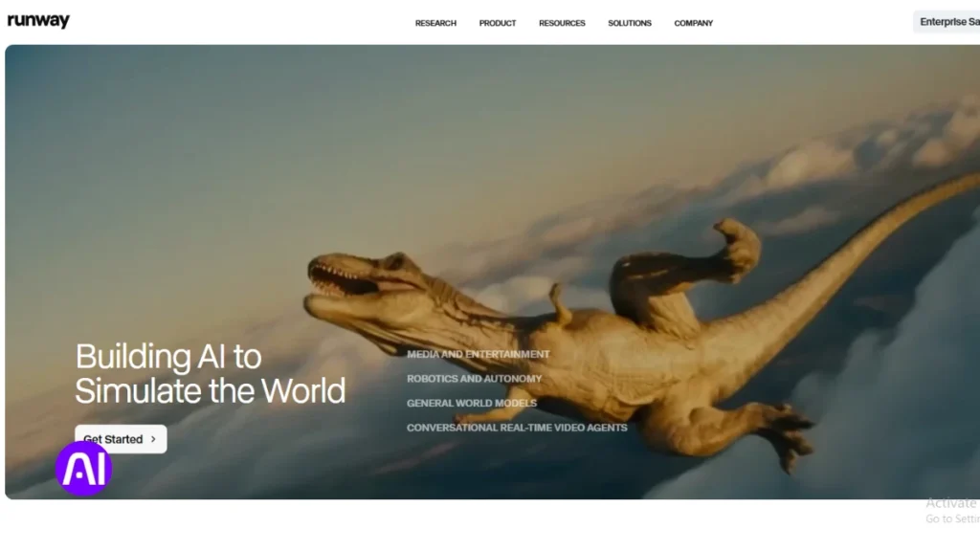Click the arrow inside the Get Started button

pyautogui.click(x=154, y=438)
